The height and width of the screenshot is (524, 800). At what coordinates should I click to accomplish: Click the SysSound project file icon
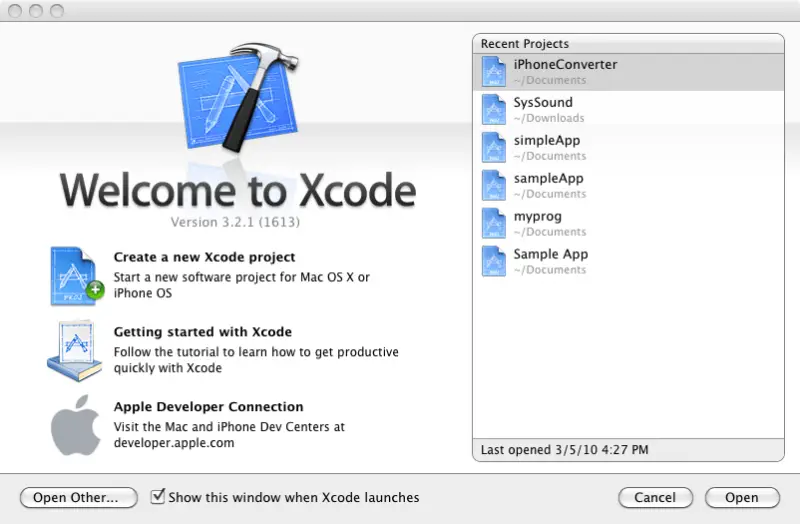(x=495, y=109)
